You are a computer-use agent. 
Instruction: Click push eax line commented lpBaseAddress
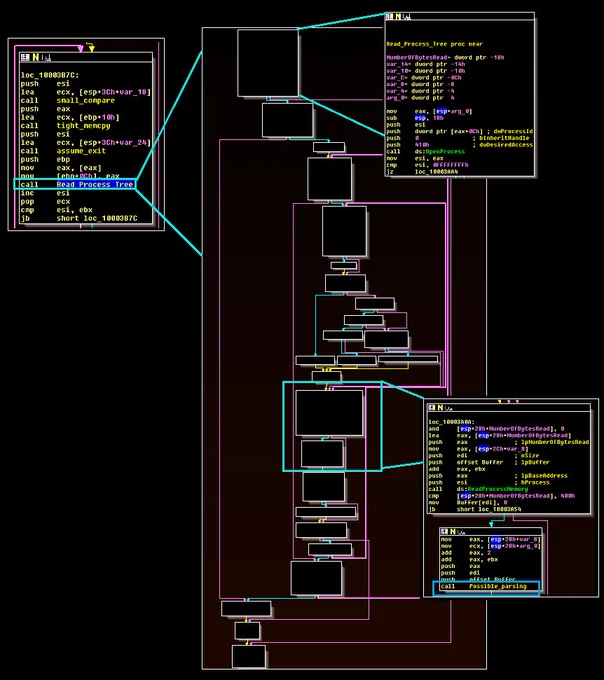coord(498,476)
